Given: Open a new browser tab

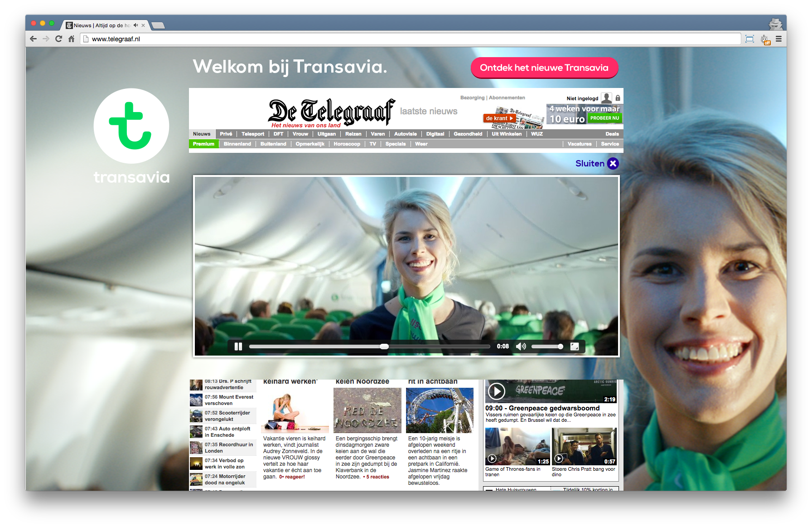Looking at the screenshot, I should (158, 25).
